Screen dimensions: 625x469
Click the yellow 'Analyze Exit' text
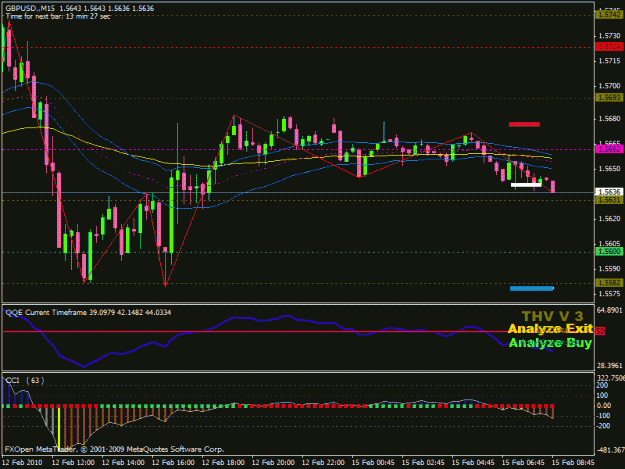[x=550, y=329]
